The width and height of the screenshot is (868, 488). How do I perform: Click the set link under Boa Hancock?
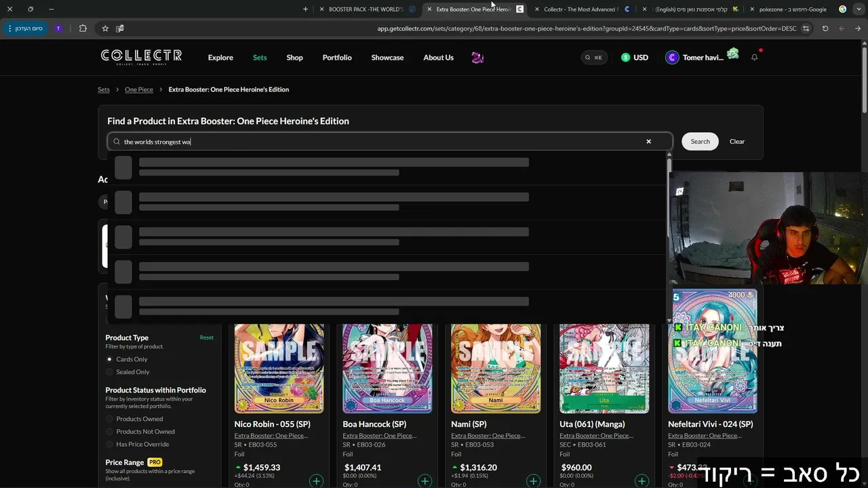(x=380, y=436)
